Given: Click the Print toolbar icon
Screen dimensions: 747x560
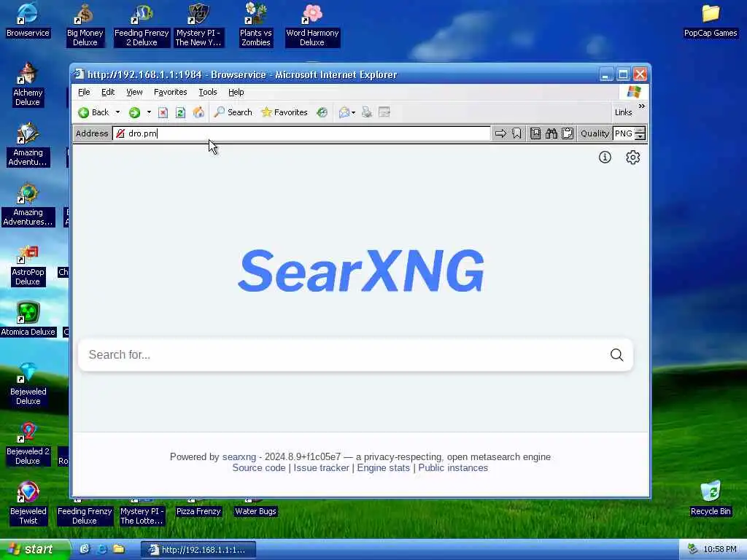Looking at the screenshot, I should pos(367,112).
